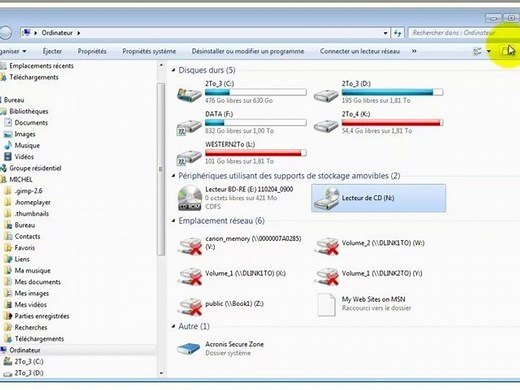Viewport: 520px width, 390px height.
Task: Click the 2To_4 (K:) red capacity bar
Action: (x=392, y=123)
